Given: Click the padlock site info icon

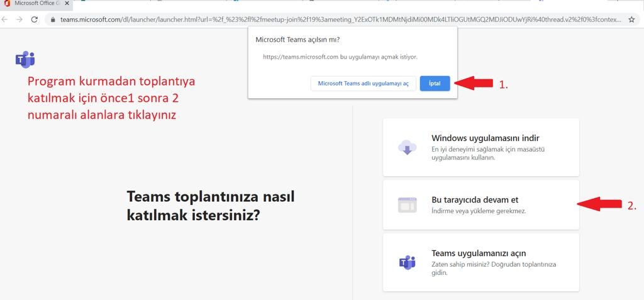Looking at the screenshot, I should [53, 19].
